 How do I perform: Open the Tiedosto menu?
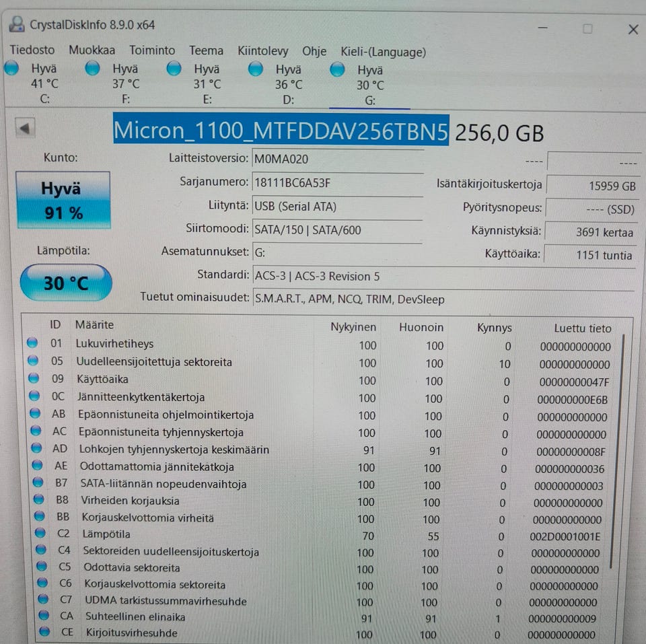coord(32,50)
